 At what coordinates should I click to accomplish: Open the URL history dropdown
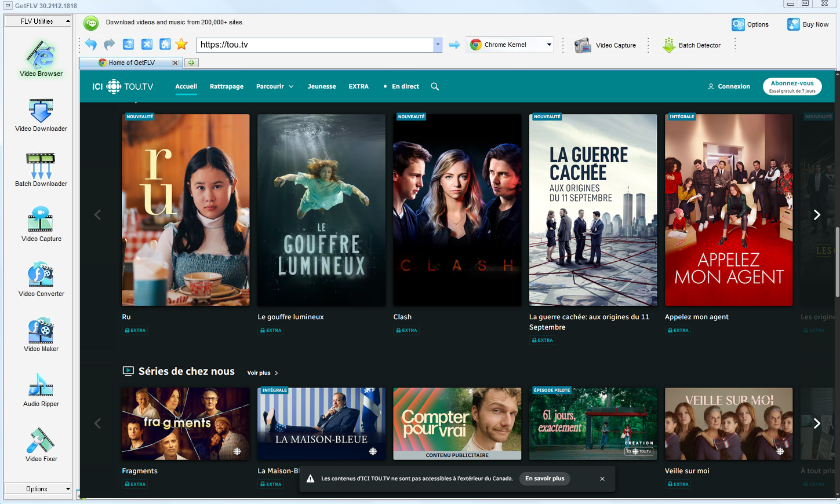pyautogui.click(x=438, y=45)
